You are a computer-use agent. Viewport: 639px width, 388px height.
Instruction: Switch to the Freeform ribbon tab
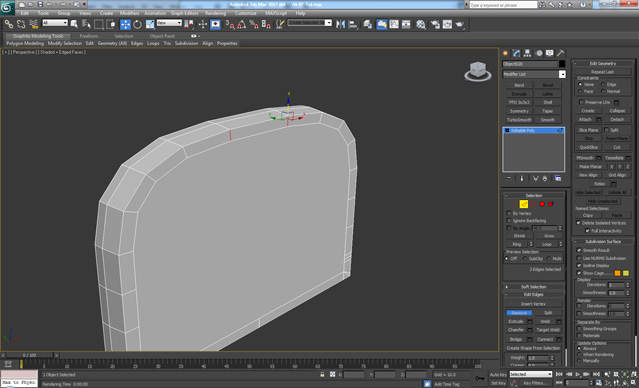pyautogui.click(x=89, y=36)
